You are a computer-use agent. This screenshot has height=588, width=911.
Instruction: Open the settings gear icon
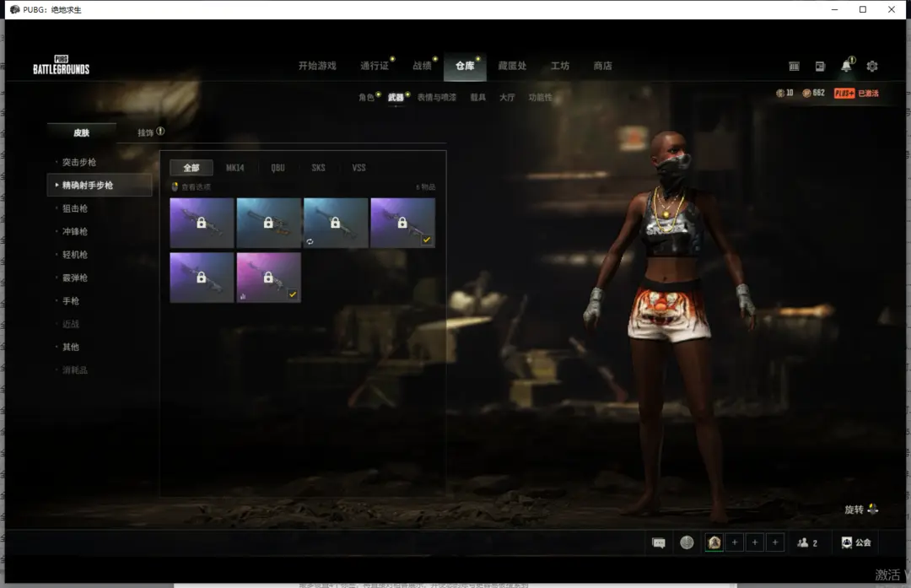tap(872, 67)
